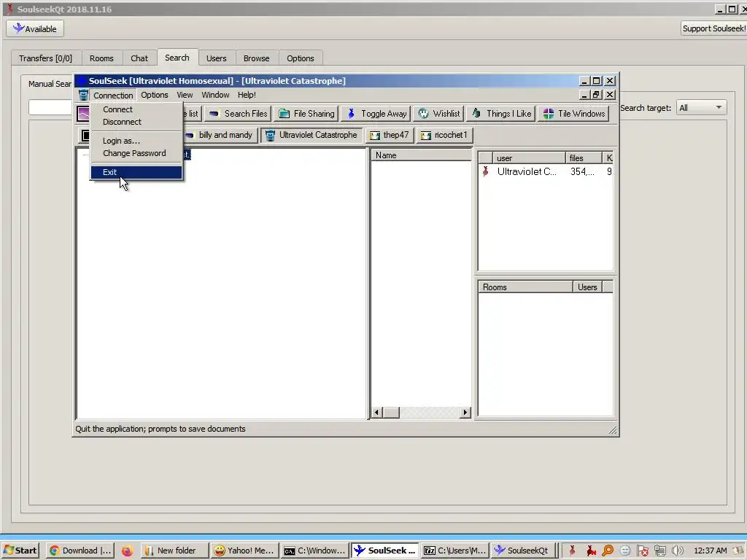Open the View menu

pyautogui.click(x=185, y=95)
